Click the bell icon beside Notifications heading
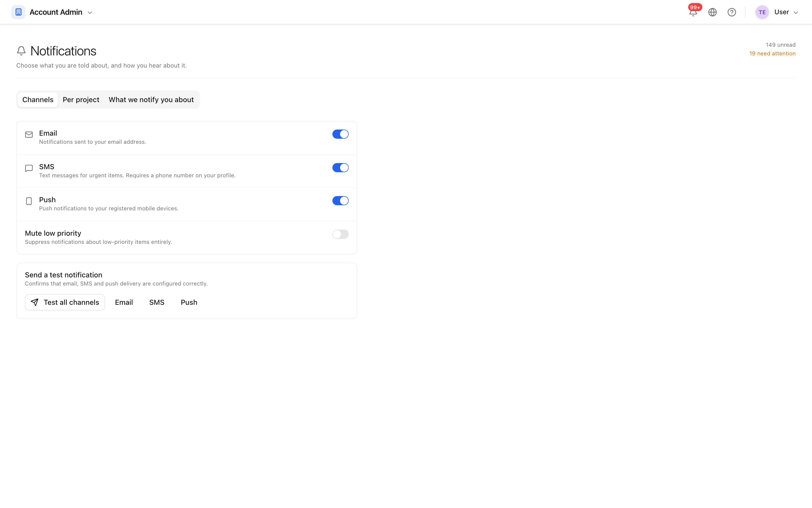This screenshot has height=508, width=812. [21, 51]
